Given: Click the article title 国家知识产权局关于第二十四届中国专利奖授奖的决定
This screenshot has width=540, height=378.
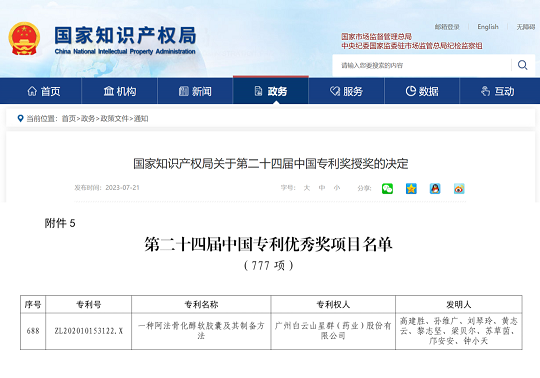Looking at the screenshot, I should [x=271, y=164].
